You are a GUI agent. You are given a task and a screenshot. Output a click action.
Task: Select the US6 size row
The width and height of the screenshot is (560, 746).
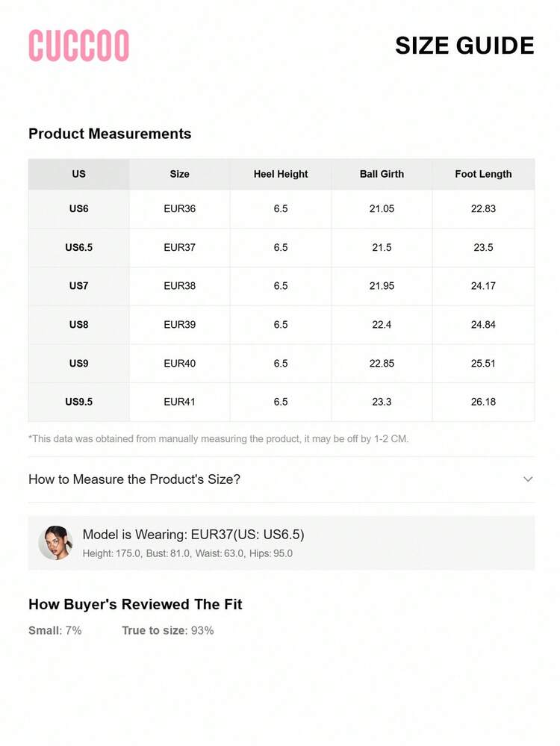coord(78,209)
